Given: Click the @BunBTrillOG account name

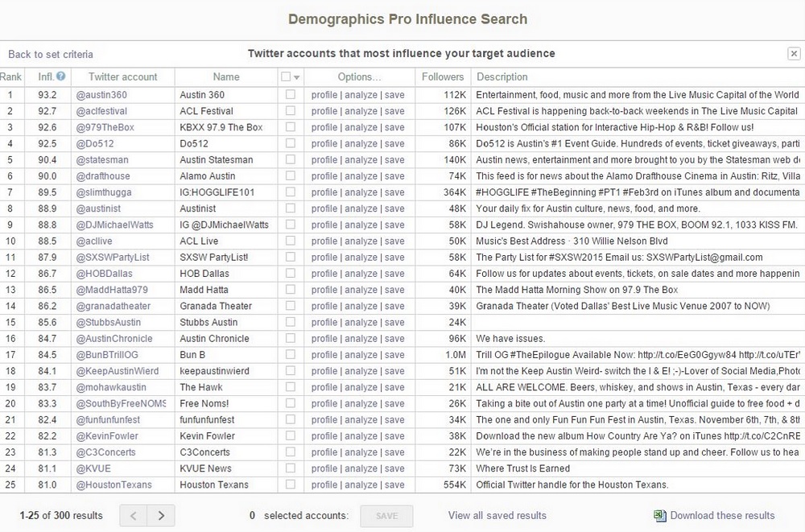Looking at the screenshot, I should pos(107,355).
